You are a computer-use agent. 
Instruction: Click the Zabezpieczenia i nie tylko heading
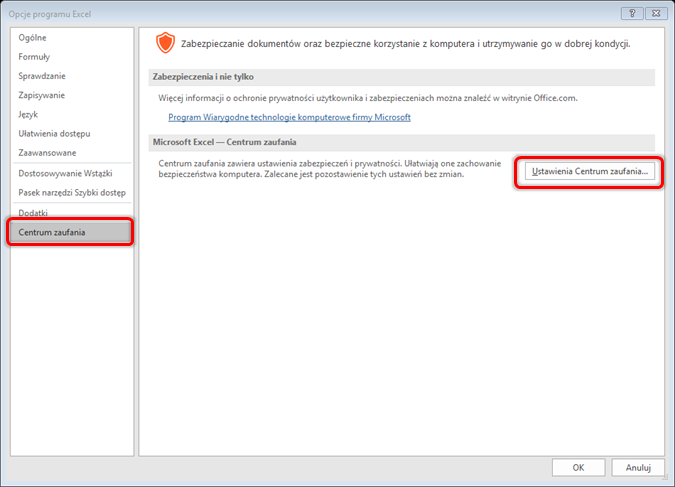pyautogui.click(x=203, y=77)
